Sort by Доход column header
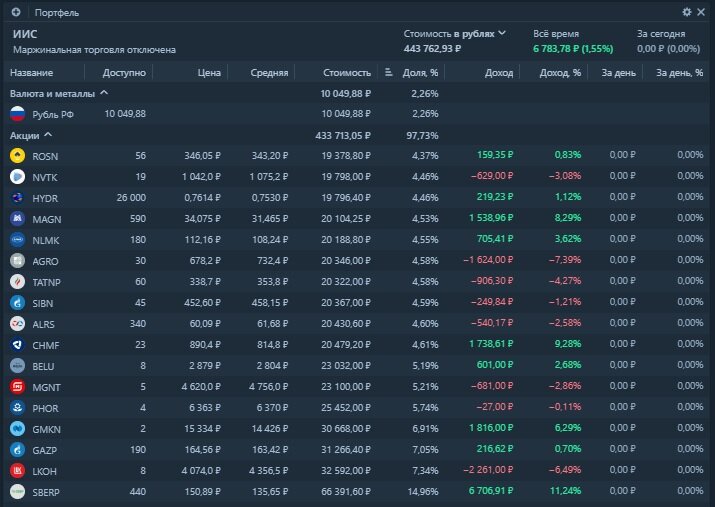This screenshot has width=715, height=507. [x=499, y=72]
